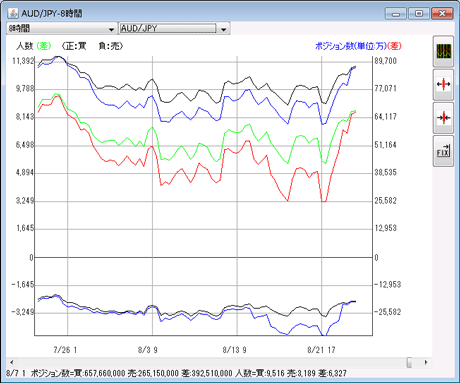Viewport: 460px width, 383px height.
Task: Click the 8/3 9 date label
Action: pos(148,350)
